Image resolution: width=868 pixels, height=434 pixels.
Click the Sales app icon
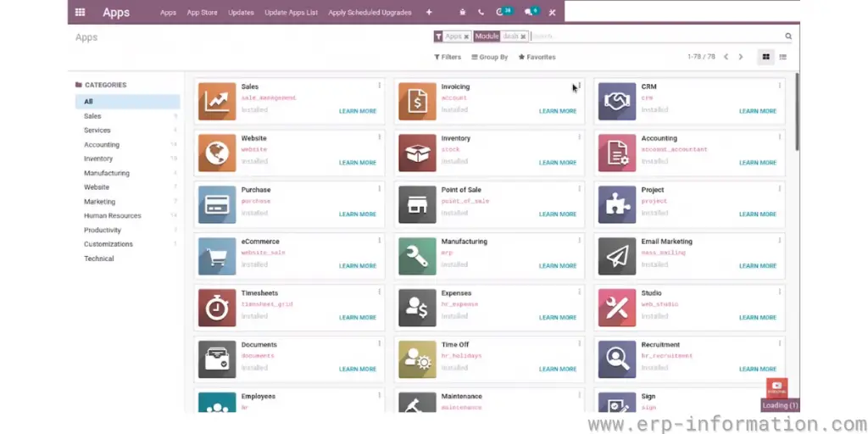pyautogui.click(x=217, y=102)
